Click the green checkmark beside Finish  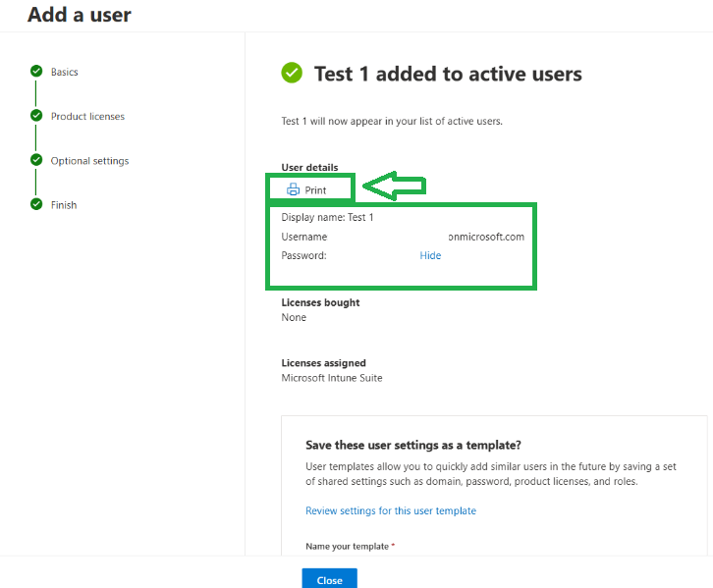[x=36, y=204]
